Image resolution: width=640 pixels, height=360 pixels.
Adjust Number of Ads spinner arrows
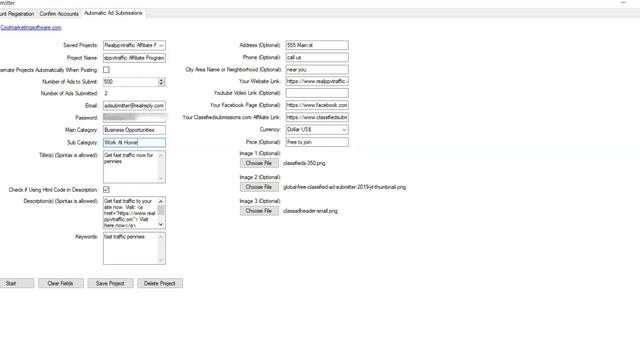162,82
